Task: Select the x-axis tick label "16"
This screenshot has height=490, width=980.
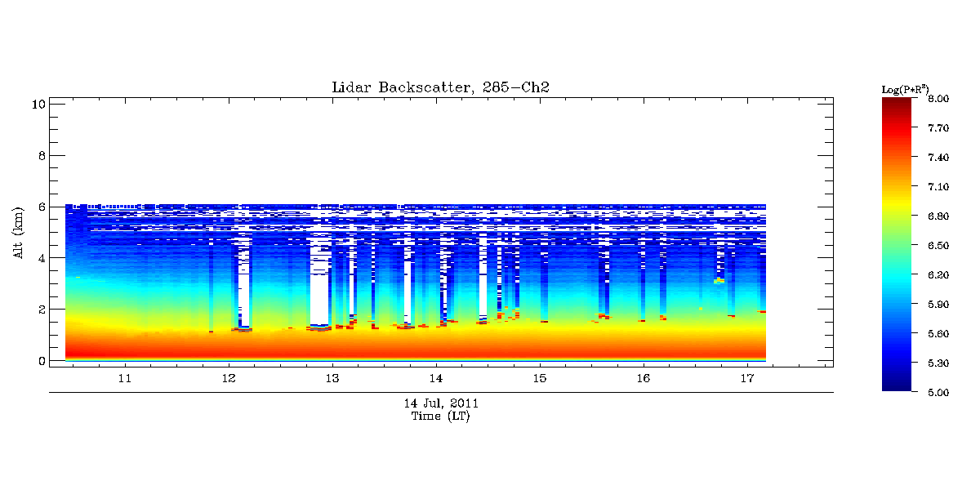Action: coord(644,379)
